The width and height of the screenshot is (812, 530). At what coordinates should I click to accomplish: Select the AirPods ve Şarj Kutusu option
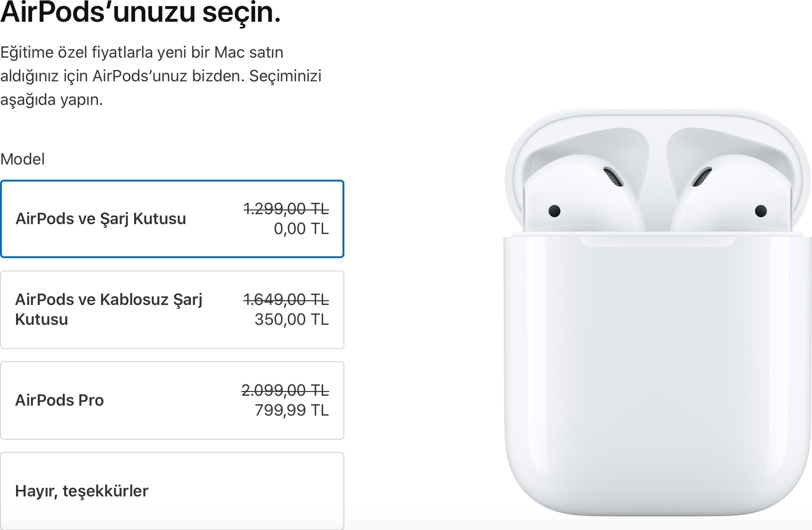(173, 218)
